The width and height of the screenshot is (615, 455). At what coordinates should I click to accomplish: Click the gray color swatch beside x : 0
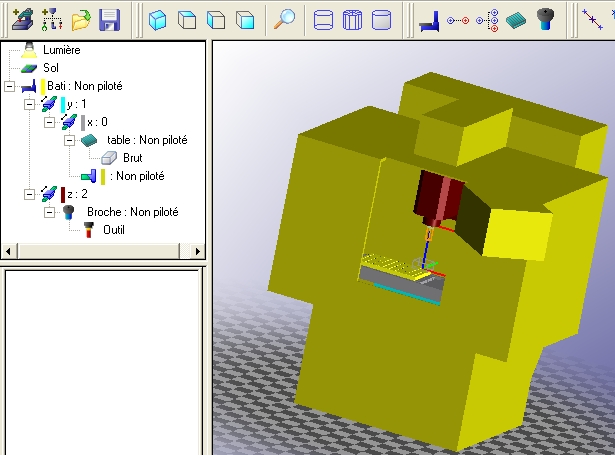[x=83, y=122]
